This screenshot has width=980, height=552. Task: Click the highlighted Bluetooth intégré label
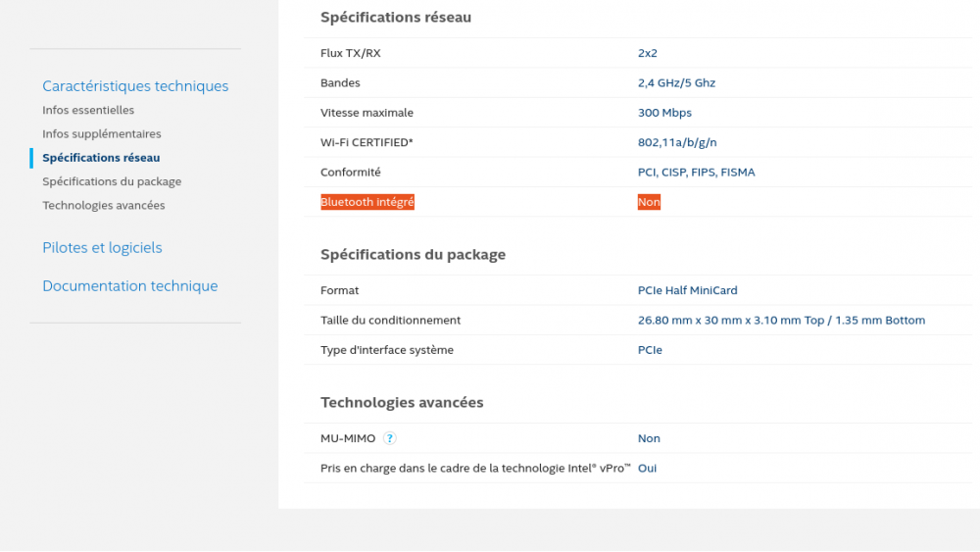pyautogui.click(x=367, y=202)
